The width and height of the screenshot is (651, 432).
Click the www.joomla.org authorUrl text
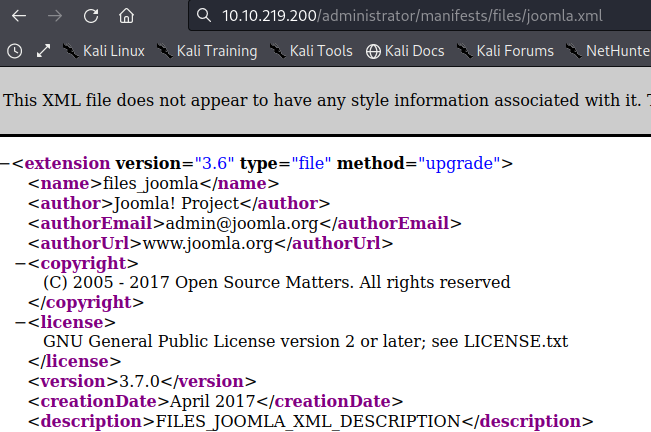[208, 243]
